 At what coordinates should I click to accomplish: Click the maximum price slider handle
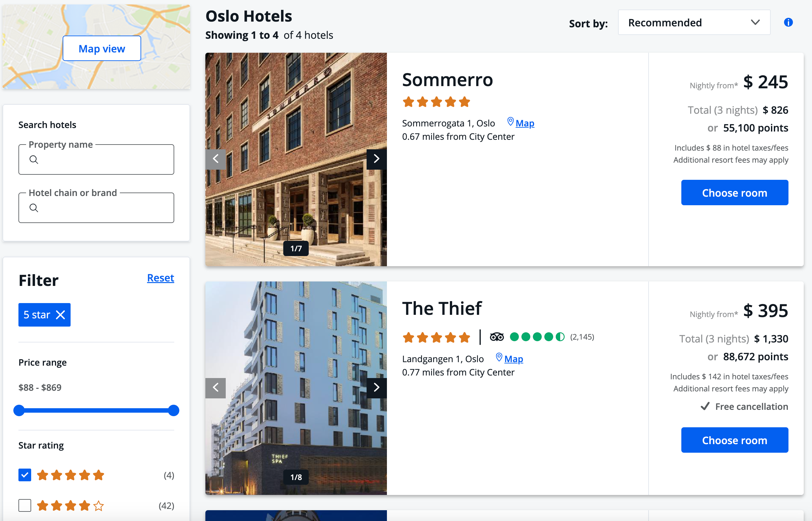(x=174, y=410)
